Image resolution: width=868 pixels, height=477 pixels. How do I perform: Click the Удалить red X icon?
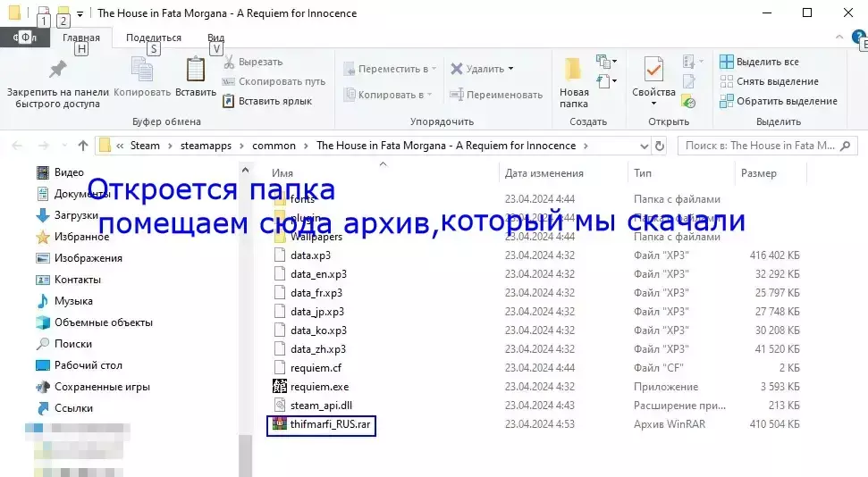[x=456, y=69]
